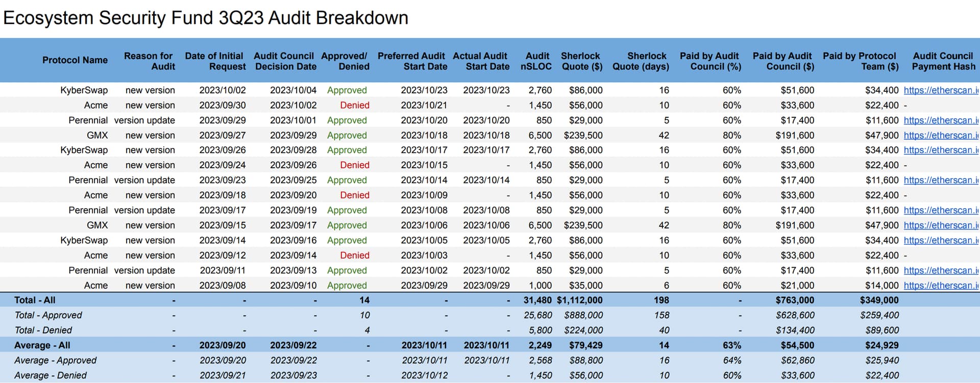Select the 2,249 average nSLOC cell
This screenshot has width=980, height=383.
click(x=540, y=345)
